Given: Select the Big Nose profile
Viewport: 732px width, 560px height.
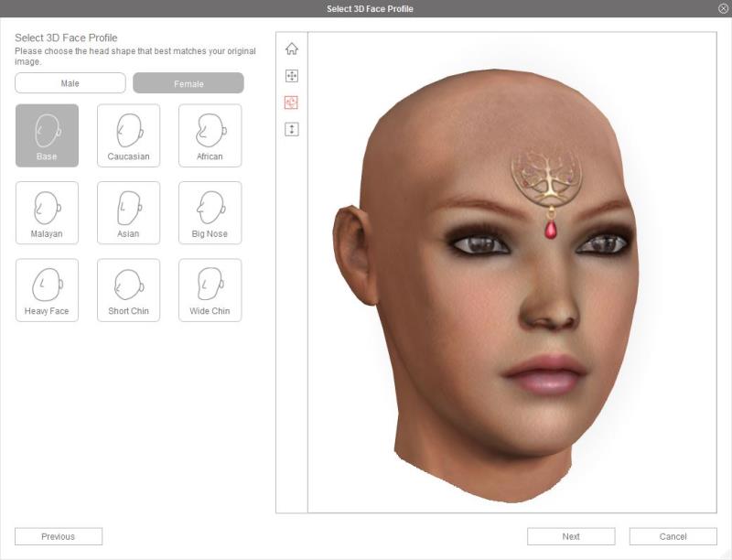Looking at the screenshot, I should coord(210,212).
